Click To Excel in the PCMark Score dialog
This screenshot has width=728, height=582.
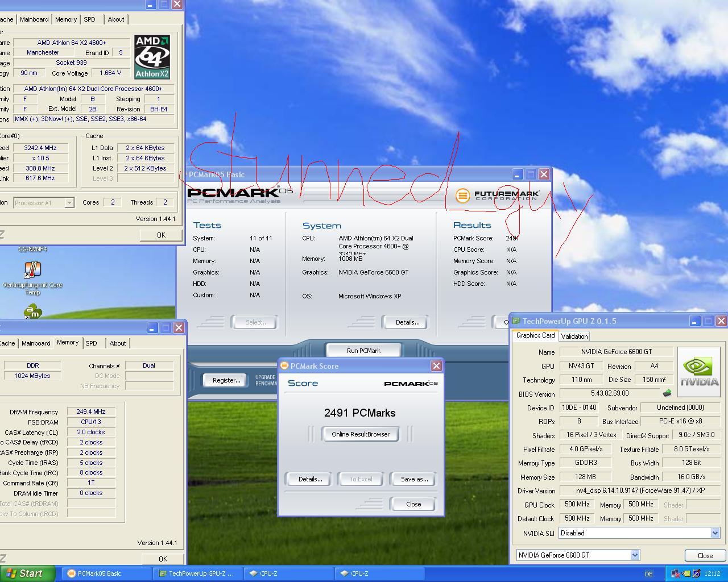click(x=361, y=479)
